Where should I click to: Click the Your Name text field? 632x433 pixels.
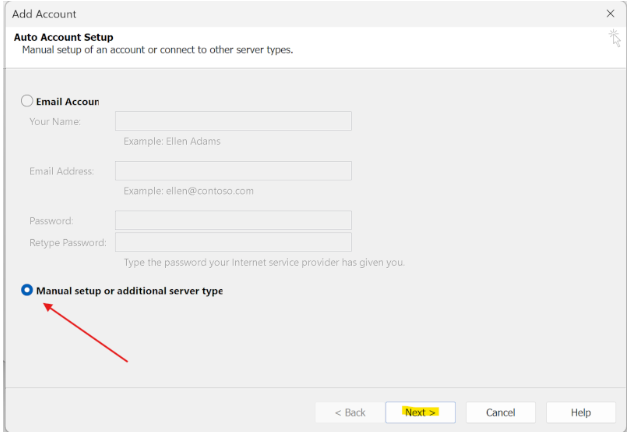(233, 121)
